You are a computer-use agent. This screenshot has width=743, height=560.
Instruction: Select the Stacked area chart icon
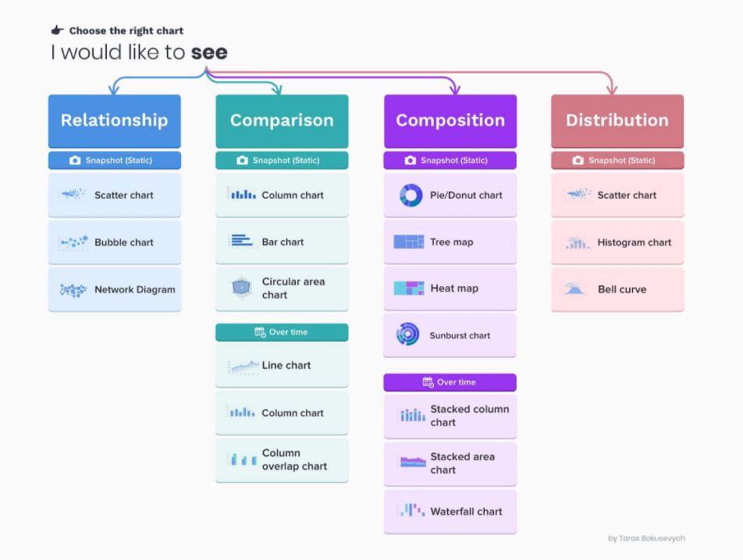pos(411,462)
